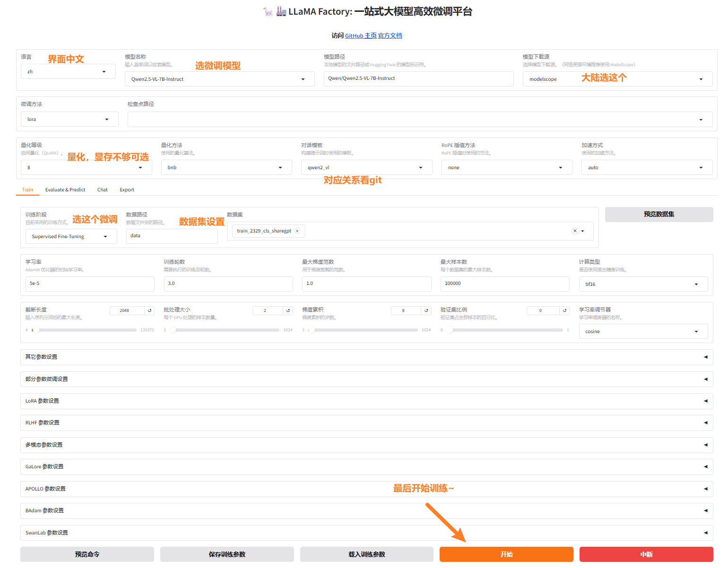Click the 批处理大小 slider track
Screen dimensions: 728x568
point(224,330)
